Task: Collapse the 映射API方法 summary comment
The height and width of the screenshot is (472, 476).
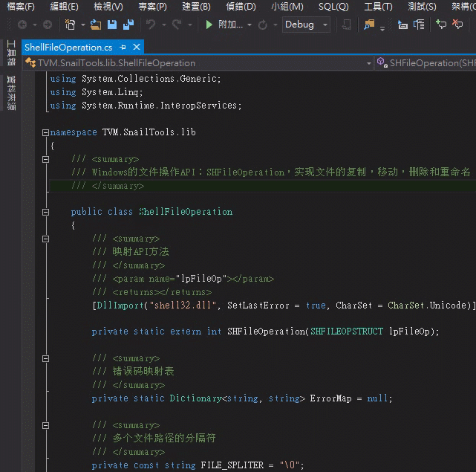Action: point(45,239)
